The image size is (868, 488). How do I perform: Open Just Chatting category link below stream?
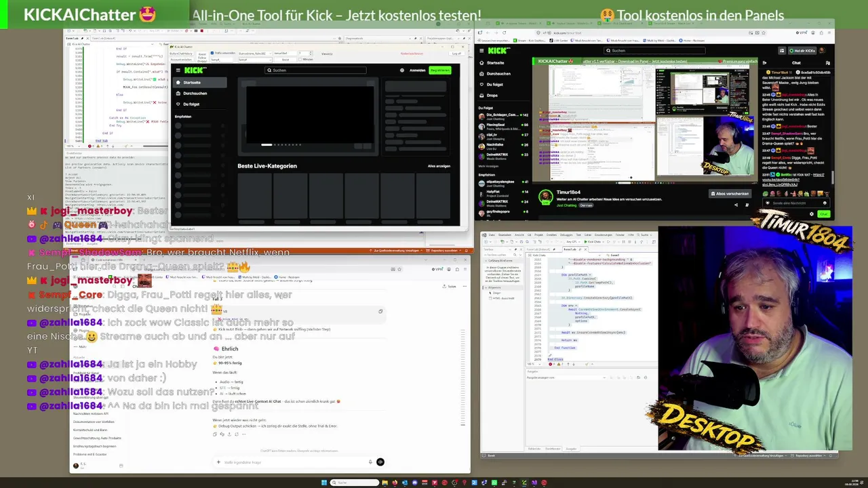click(567, 205)
